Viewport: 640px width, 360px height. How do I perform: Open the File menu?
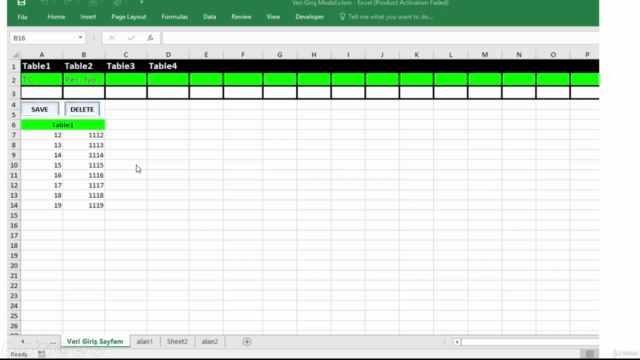tap(22, 17)
